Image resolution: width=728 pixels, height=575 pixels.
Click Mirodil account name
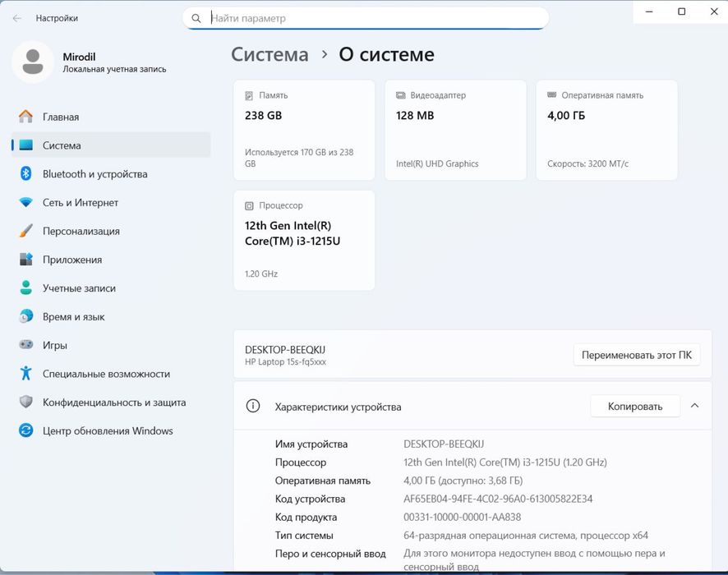79,57
